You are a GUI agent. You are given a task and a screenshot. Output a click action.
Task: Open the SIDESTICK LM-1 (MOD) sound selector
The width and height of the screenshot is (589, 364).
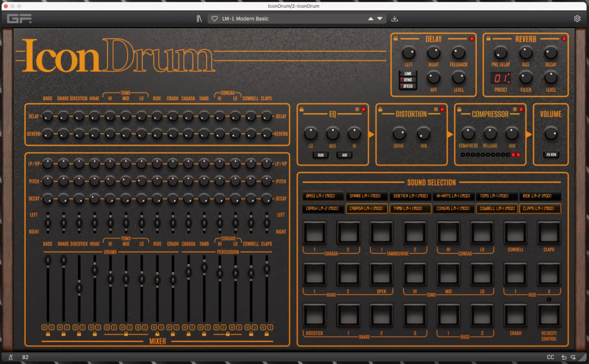[410, 196]
